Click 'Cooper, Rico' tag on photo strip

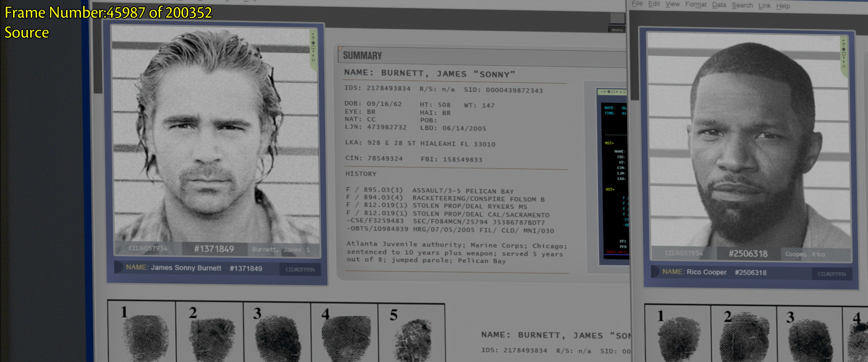(805, 254)
